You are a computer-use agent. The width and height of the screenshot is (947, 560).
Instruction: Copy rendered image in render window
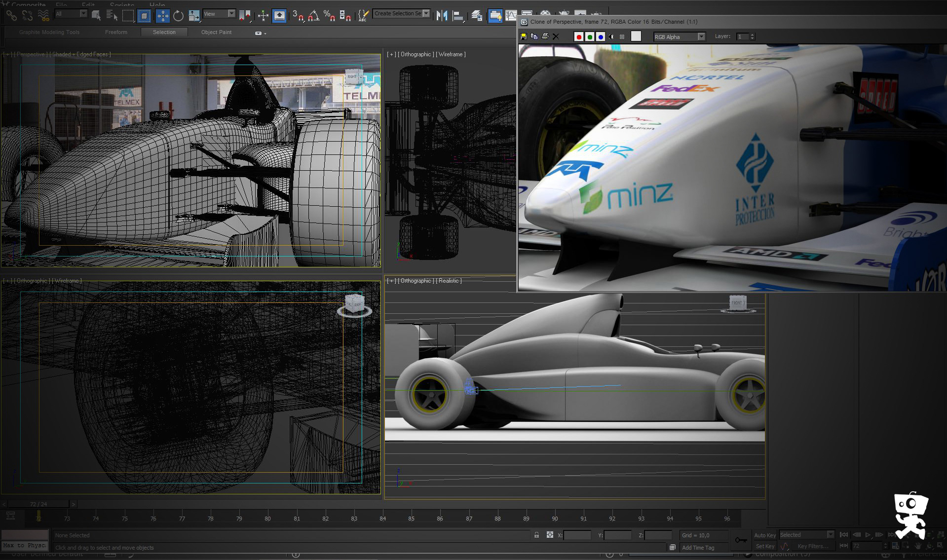534,37
